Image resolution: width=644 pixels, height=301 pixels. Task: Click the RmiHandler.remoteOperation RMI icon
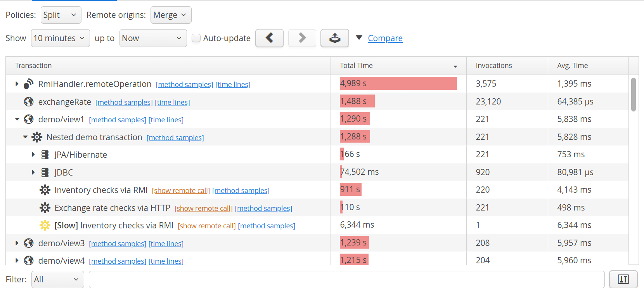coord(29,84)
